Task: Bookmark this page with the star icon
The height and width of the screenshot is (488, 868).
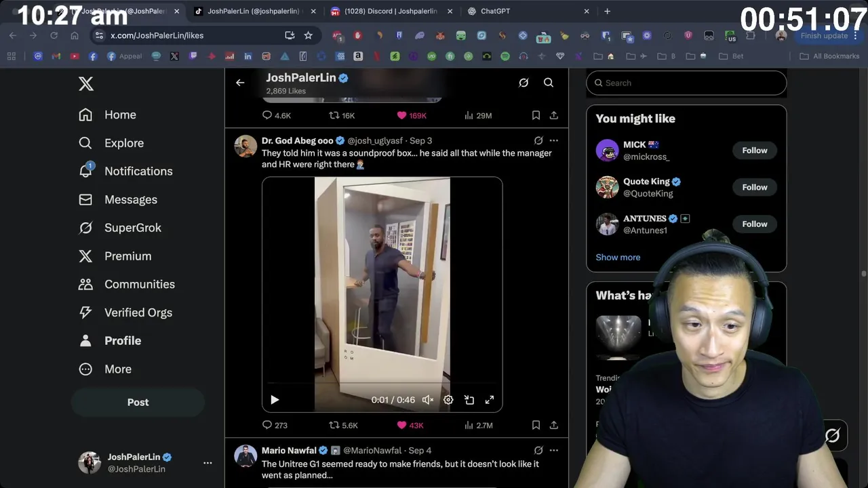Action: click(309, 35)
